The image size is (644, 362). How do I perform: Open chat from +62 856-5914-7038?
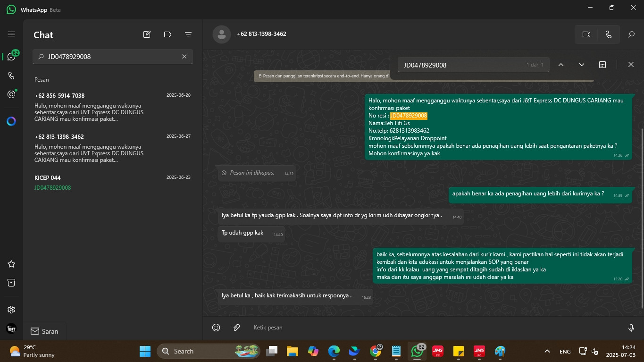[113, 107]
